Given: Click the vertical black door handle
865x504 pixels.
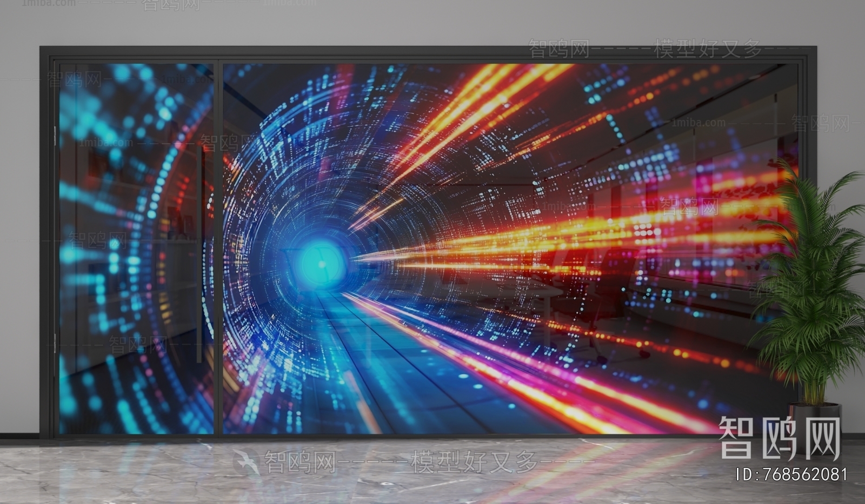Looking at the screenshot, I should (200, 254).
